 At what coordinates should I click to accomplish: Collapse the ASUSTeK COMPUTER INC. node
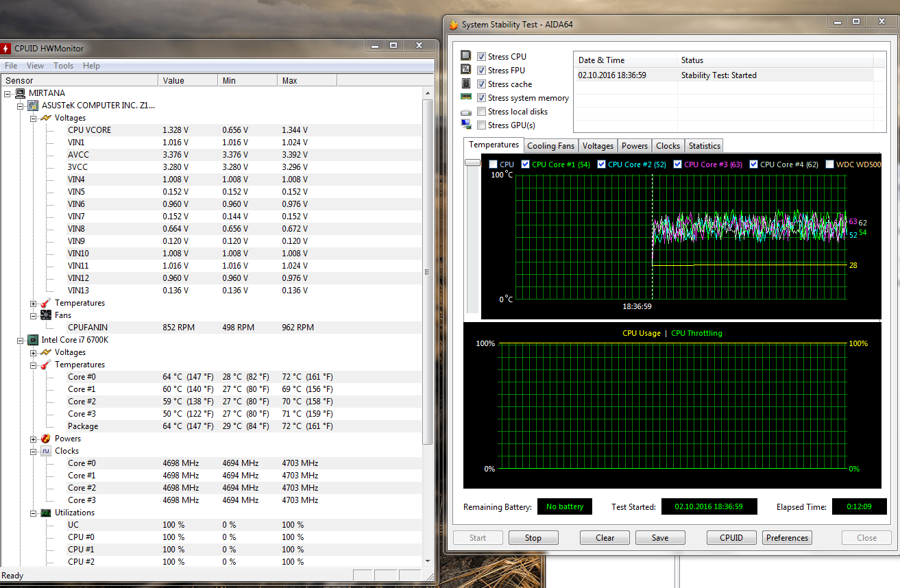point(20,106)
